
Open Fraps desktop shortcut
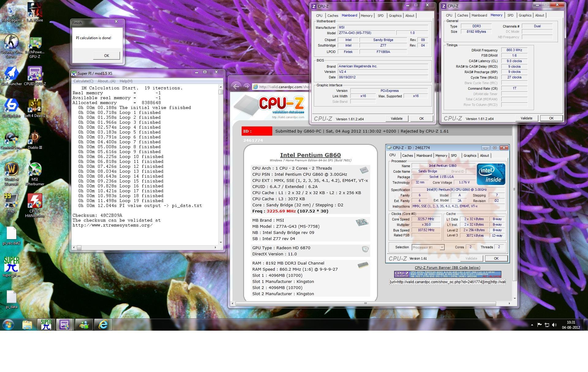pyautogui.click(x=12, y=203)
